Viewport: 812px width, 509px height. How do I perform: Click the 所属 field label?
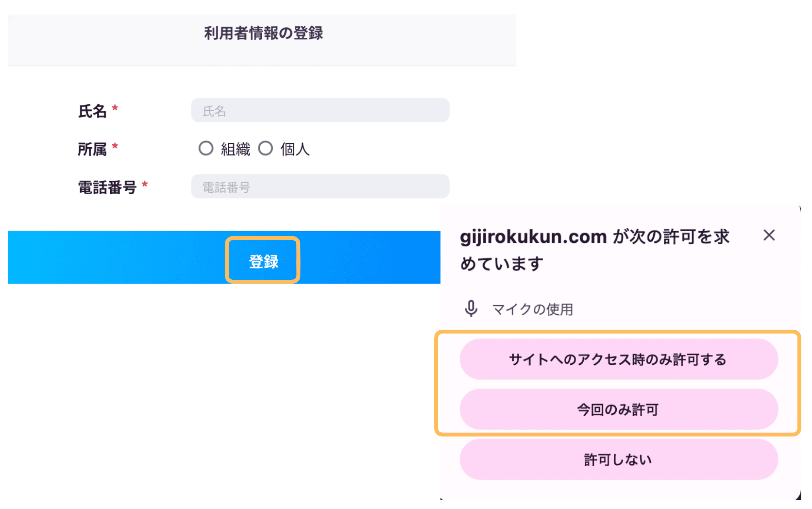(x=92, y=149)
